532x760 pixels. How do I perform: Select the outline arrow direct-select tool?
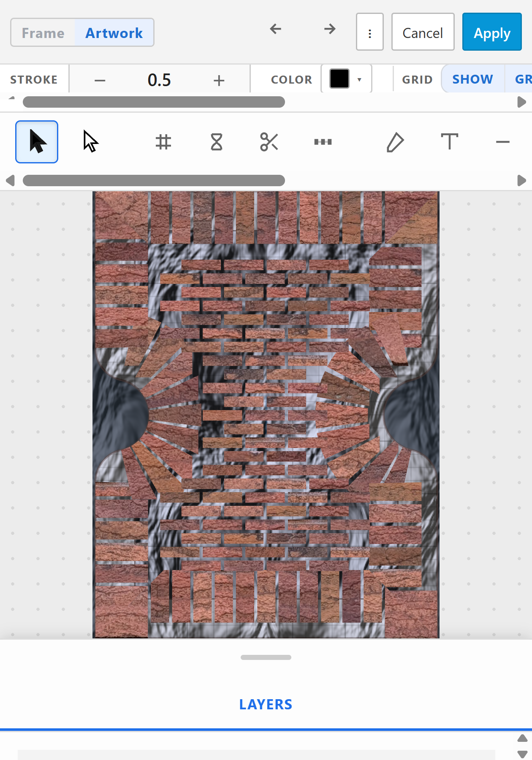pyautogui.click(x=90, y=142)
